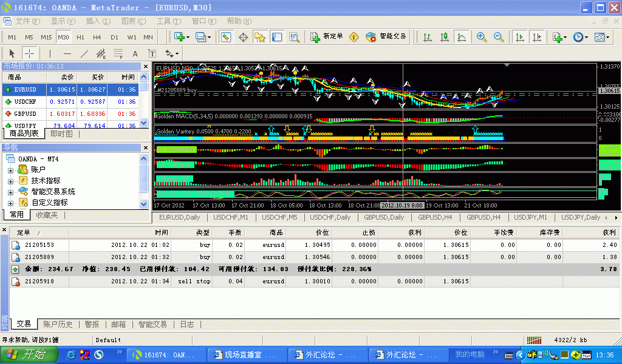Expand the 自定义指标 tree node
Screen dimensions: 622x364
[10, 203]
